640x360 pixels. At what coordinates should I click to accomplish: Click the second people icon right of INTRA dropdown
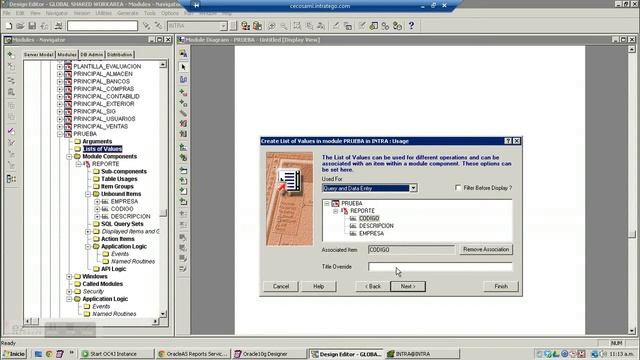[257, 26]
